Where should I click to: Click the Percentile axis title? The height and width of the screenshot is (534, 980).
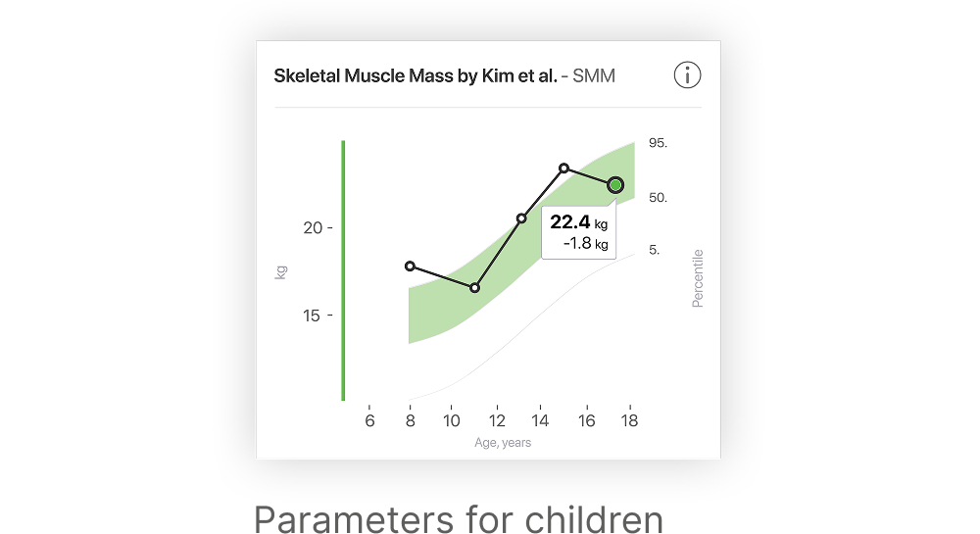point(698,278)
